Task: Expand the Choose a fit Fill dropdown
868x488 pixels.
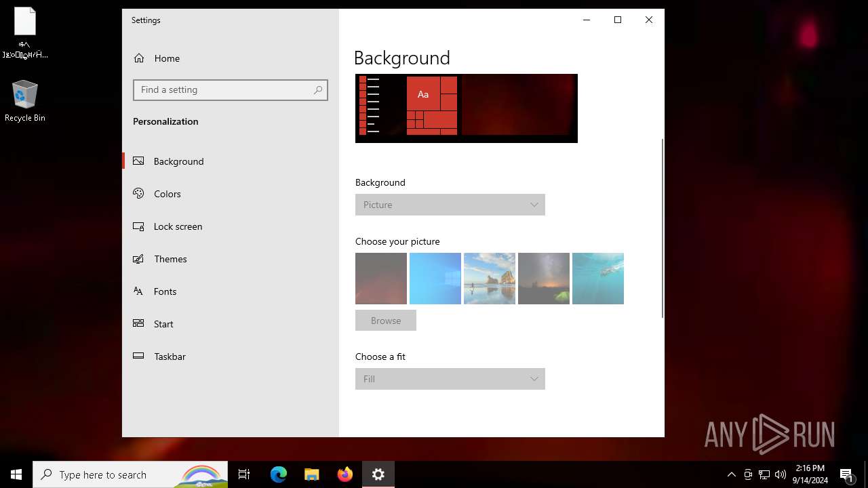Action: [x=450, y=379]
